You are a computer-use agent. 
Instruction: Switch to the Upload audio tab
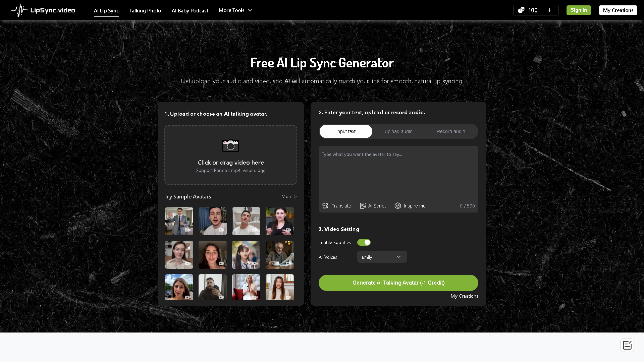pos(398,131)
